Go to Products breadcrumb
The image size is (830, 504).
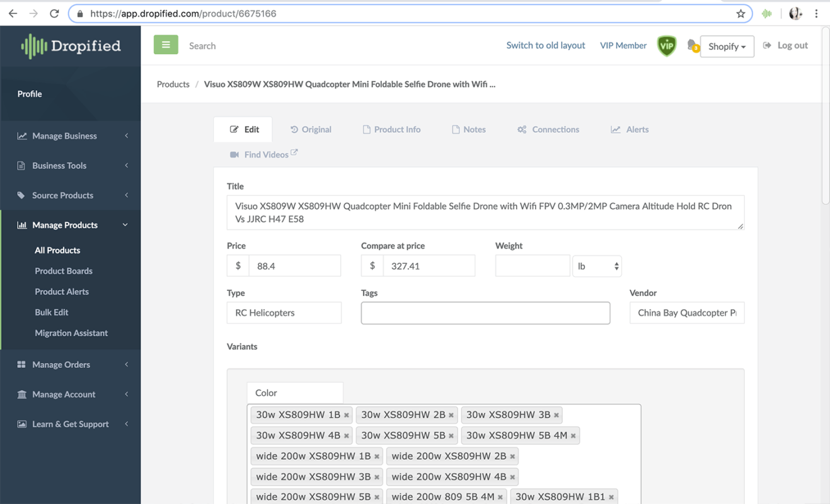173,84
